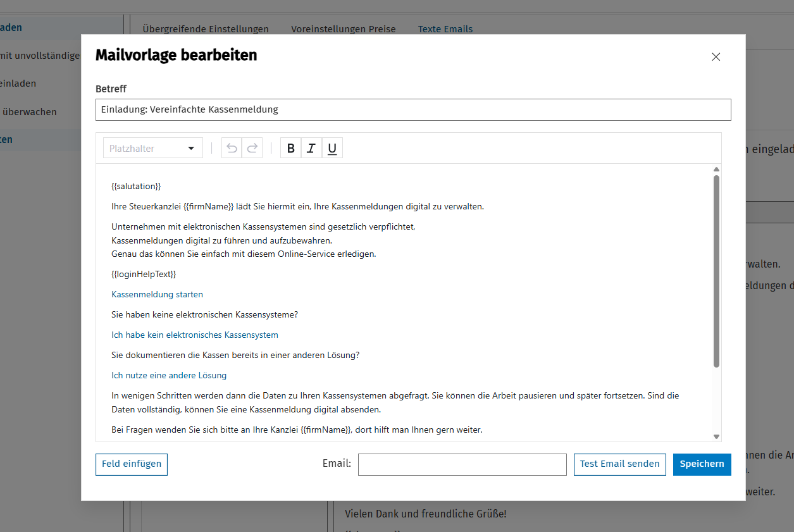Click the editor's vertical scrollbar thumb
This screenshot has height=532, width=794.
(716, 271)
